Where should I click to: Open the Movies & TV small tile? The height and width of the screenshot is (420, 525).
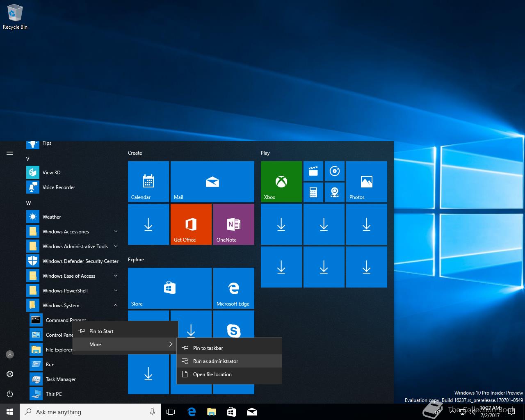[313, 171]
